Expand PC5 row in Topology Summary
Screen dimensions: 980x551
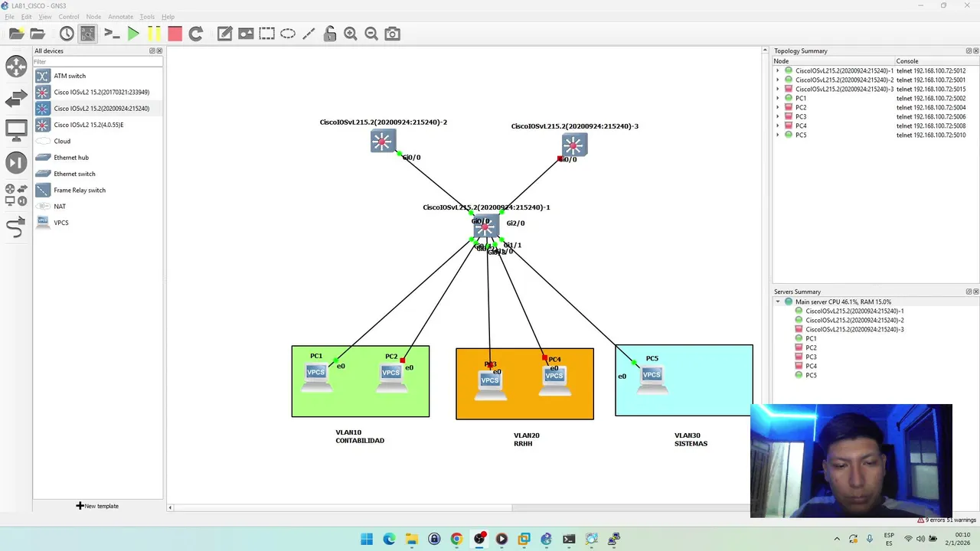tap(778, 135)
